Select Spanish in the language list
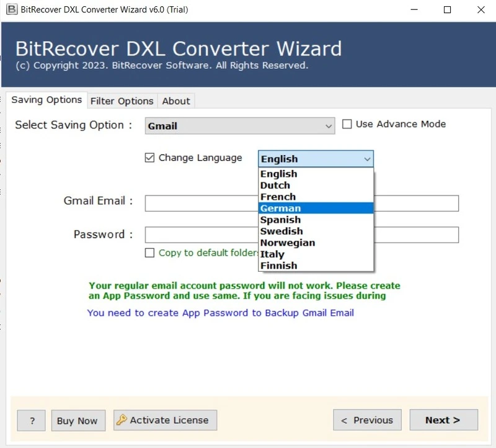This screenshot has width=496, height=448. coord(280,220)
